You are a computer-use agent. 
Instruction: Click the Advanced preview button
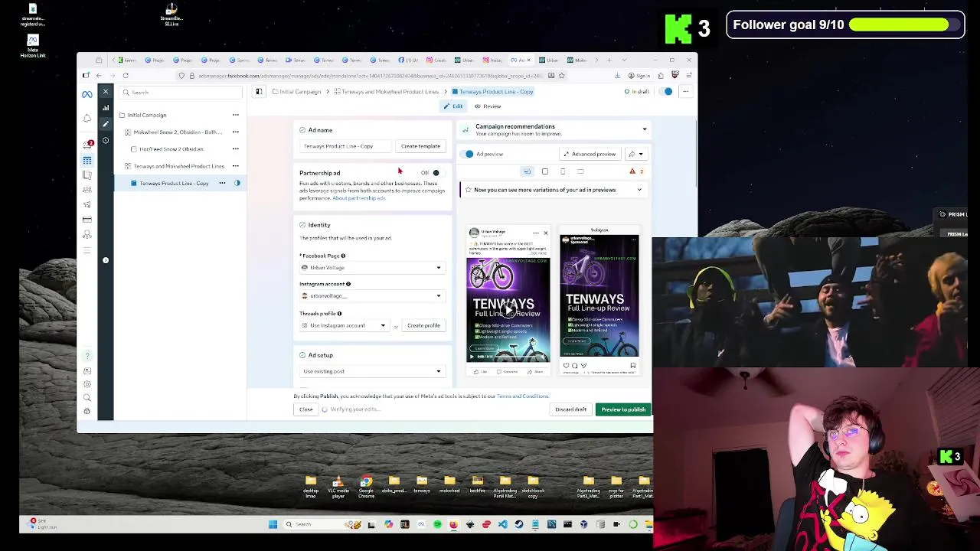click(590, 154)
